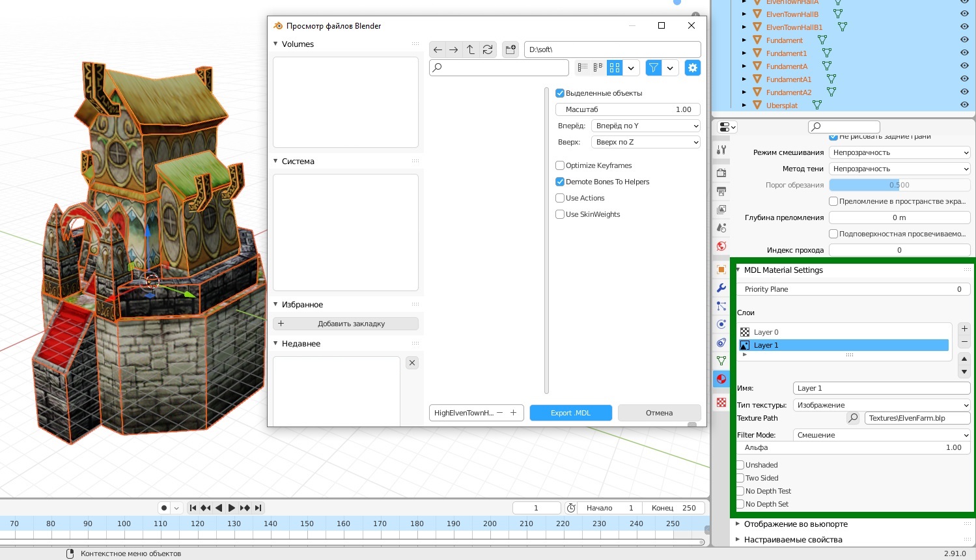Click Export .MDL button
976x560 pixels.
571,413
